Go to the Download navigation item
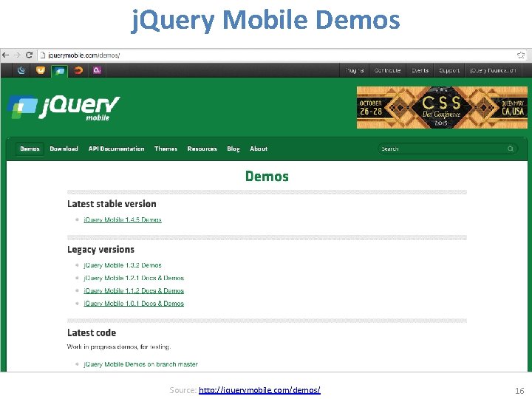The width and height of the screenshot is (532, 399). (x=64, y=149)
